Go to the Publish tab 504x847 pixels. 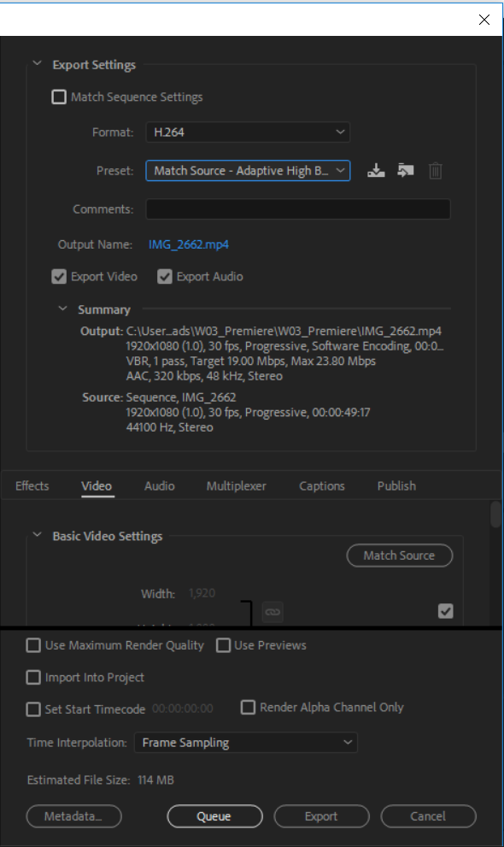point(396,486)
